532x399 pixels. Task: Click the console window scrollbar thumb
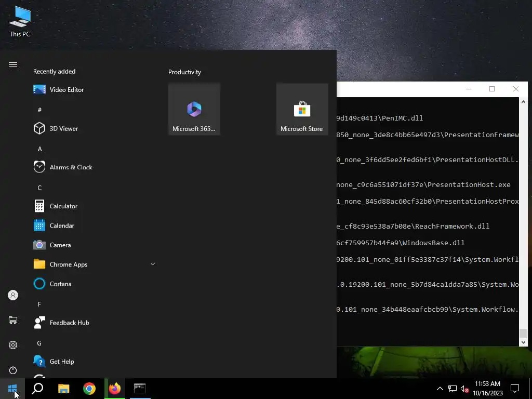click(x=523, y=333)
